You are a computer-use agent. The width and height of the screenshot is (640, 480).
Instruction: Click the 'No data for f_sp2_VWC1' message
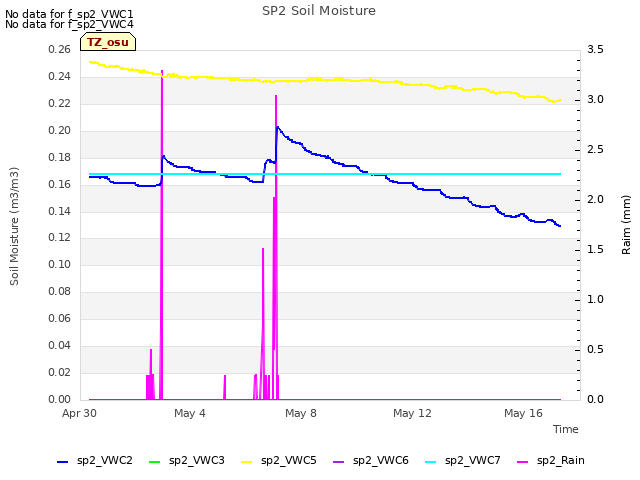point(69,14)
